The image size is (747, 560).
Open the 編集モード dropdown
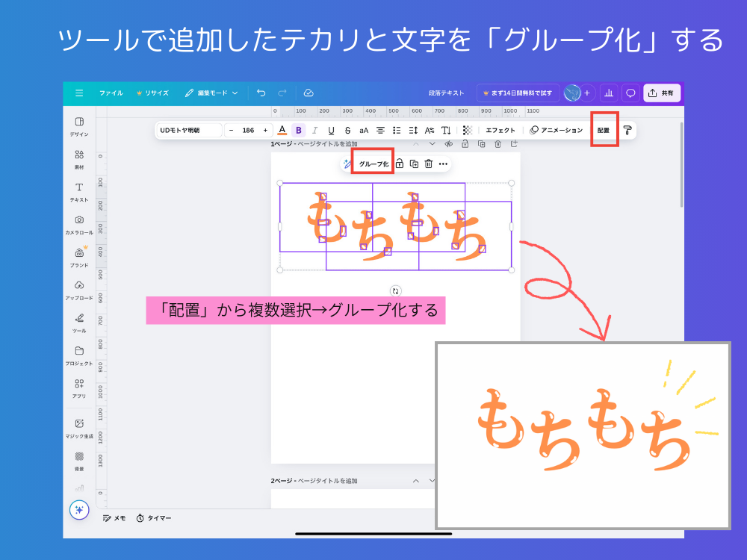(x=211, y=93)
